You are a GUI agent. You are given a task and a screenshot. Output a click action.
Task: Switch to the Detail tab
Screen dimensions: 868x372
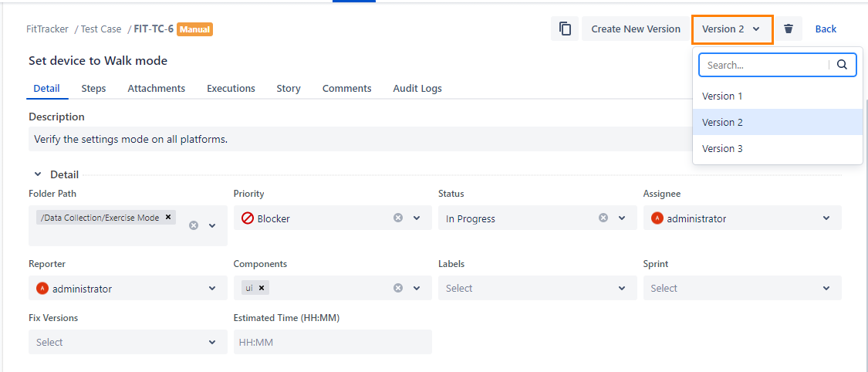pyautogui.click(x=46, y=89)
